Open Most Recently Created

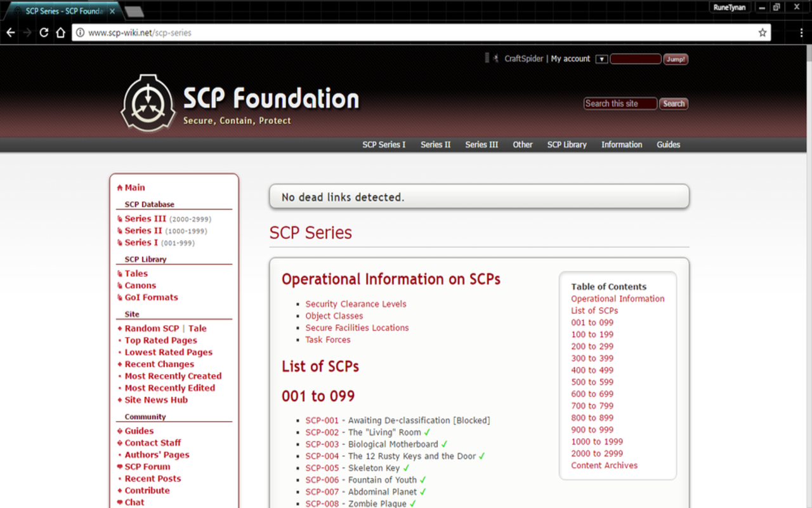click(173, 376)
